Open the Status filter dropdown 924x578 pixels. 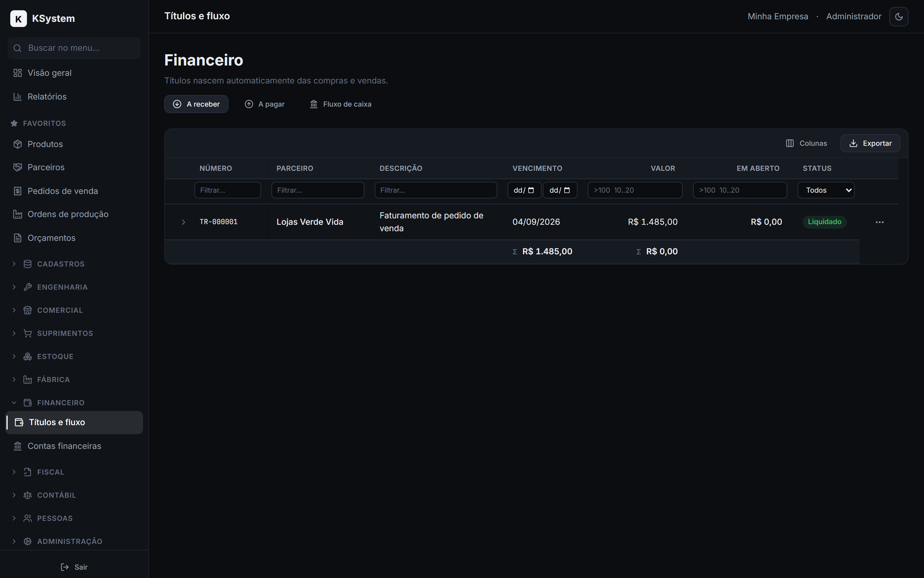pyautogui.click(x=826, y=190)
